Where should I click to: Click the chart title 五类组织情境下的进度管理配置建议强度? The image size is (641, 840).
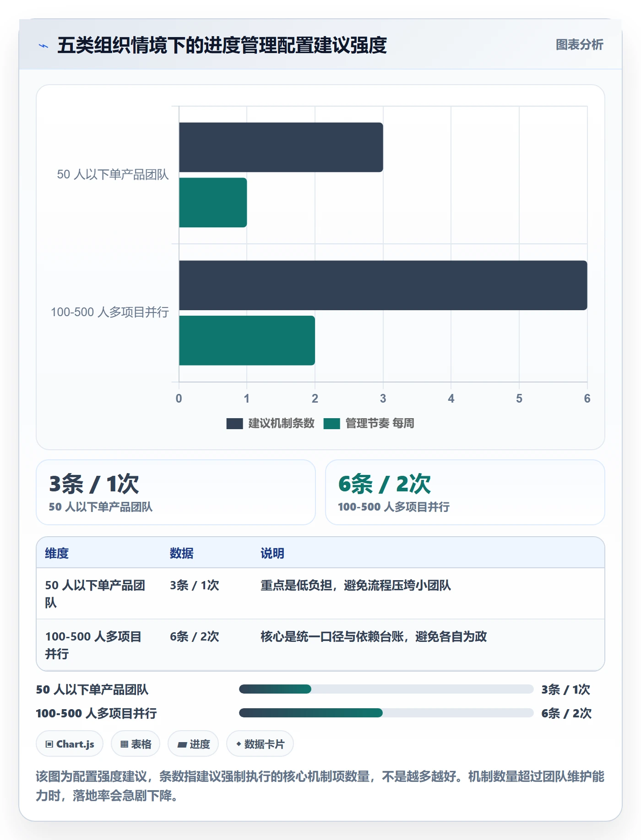point(222,45)
